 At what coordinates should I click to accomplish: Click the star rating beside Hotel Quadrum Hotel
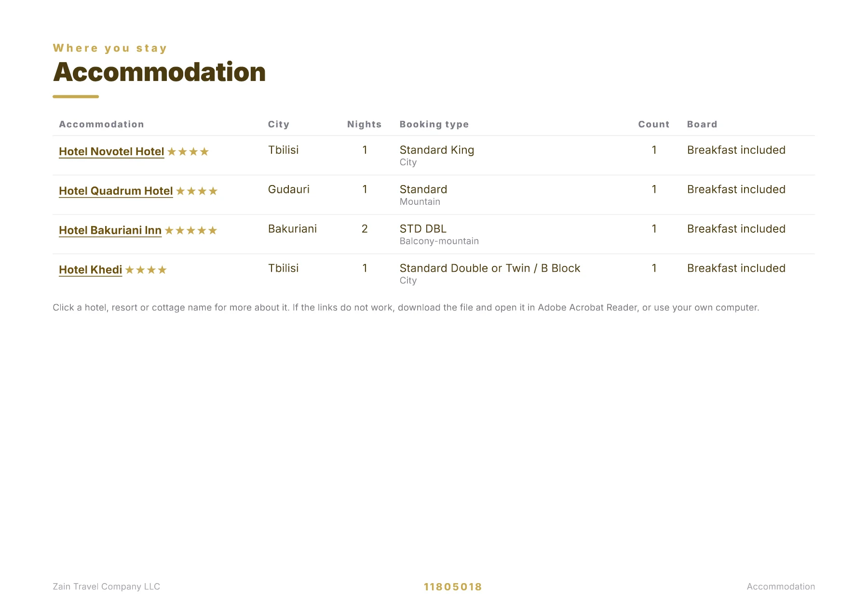pyautogui.click(x=197, y=191)
